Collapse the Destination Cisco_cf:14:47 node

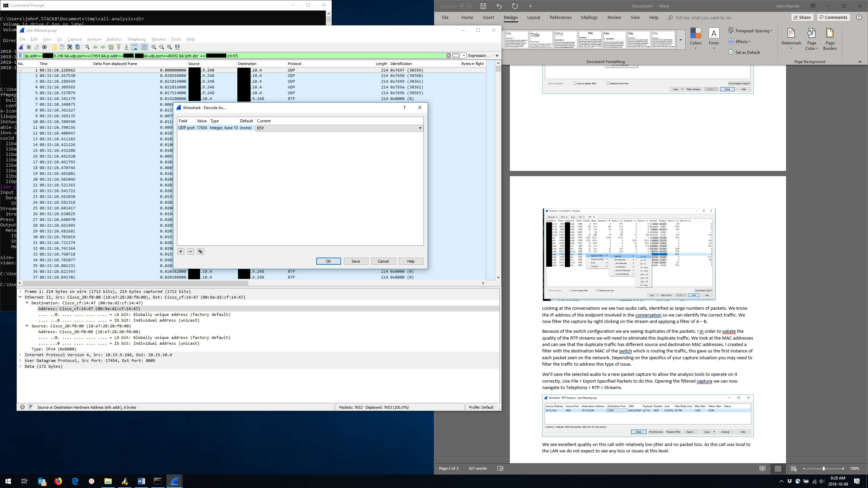tap(27, 303)
